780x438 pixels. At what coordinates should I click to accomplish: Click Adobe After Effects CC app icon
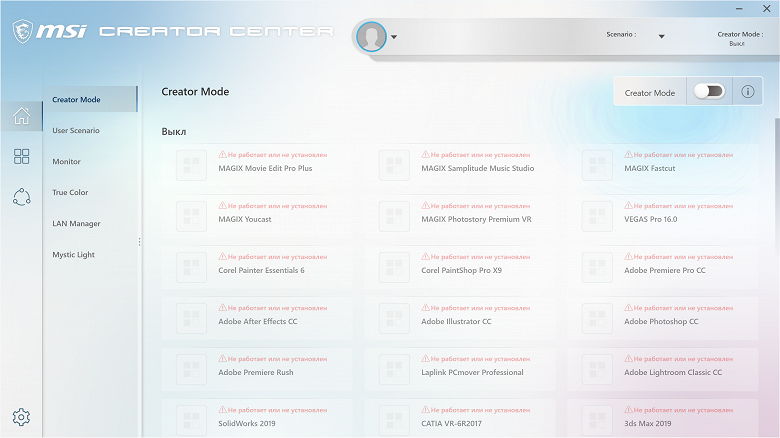(192, 318)
